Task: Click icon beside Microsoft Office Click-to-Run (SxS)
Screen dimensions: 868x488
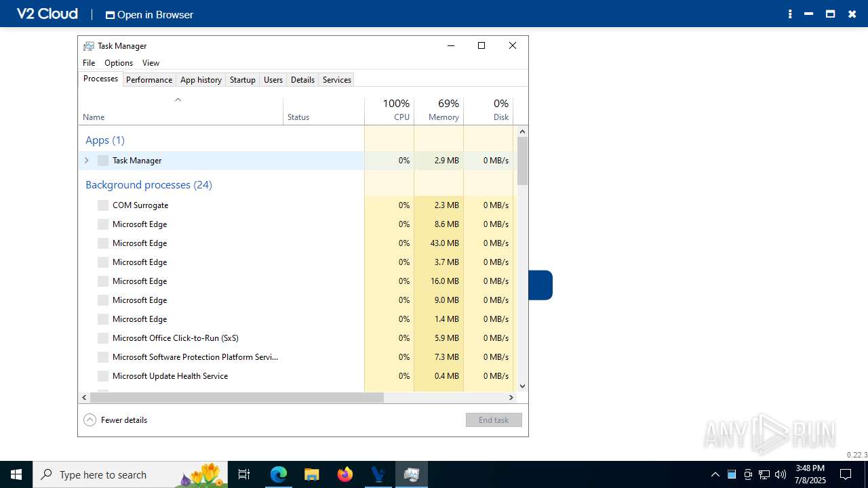Action: [103, 338]
